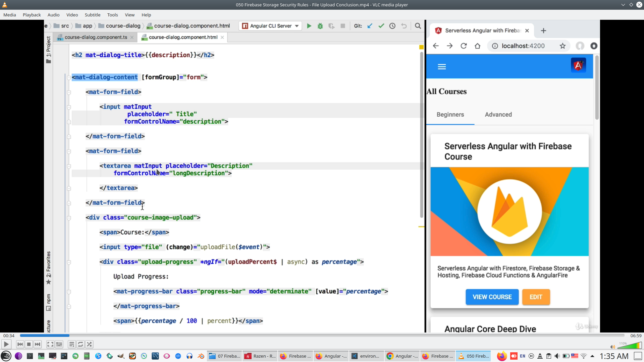This screenshot has height=362, width=644.
Task: Toggle random shuffle playback
Action: tap(89, 344)
